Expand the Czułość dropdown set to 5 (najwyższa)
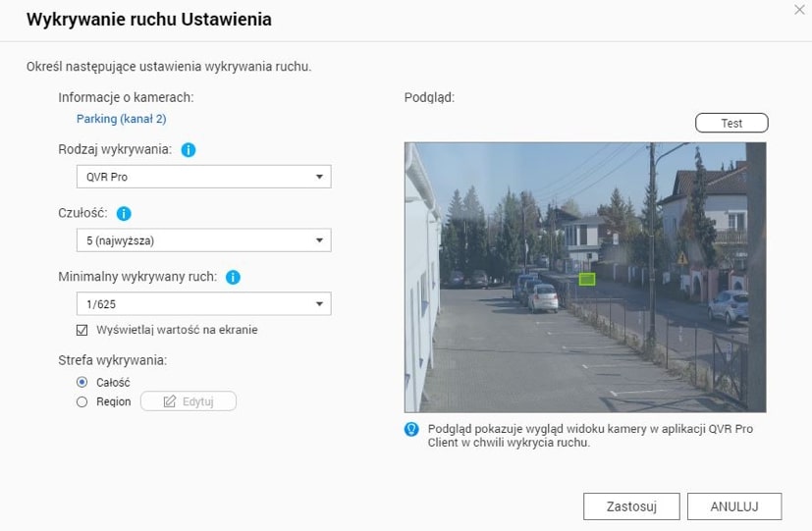Screen dimensions: 812x531 point(203,240)
